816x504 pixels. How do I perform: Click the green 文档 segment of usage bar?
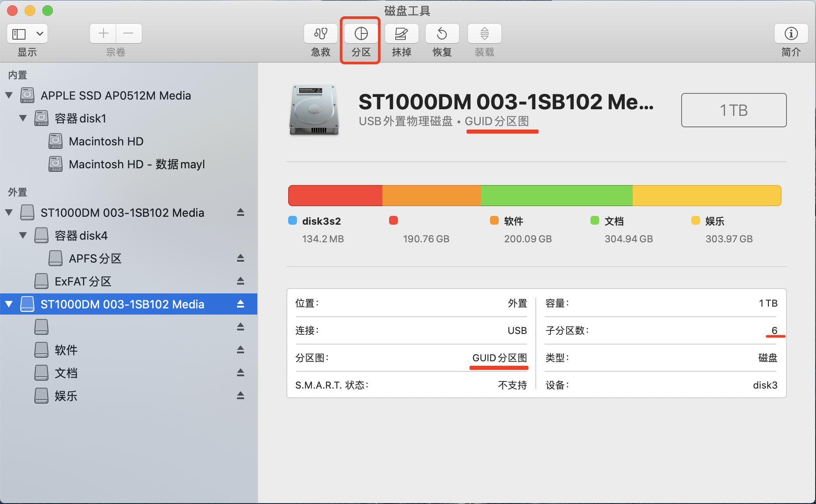pyautogui.click(x=557, y=196)
